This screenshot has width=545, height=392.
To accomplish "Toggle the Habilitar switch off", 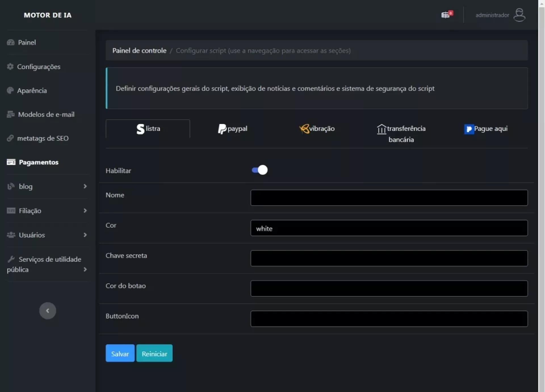I will (259, 170).
